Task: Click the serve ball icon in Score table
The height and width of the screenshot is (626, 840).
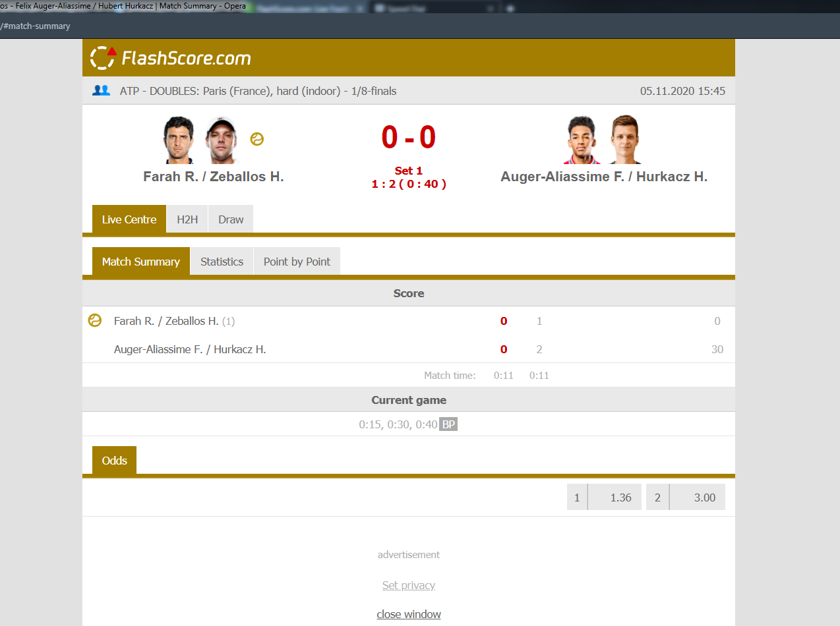Action: 95,321
